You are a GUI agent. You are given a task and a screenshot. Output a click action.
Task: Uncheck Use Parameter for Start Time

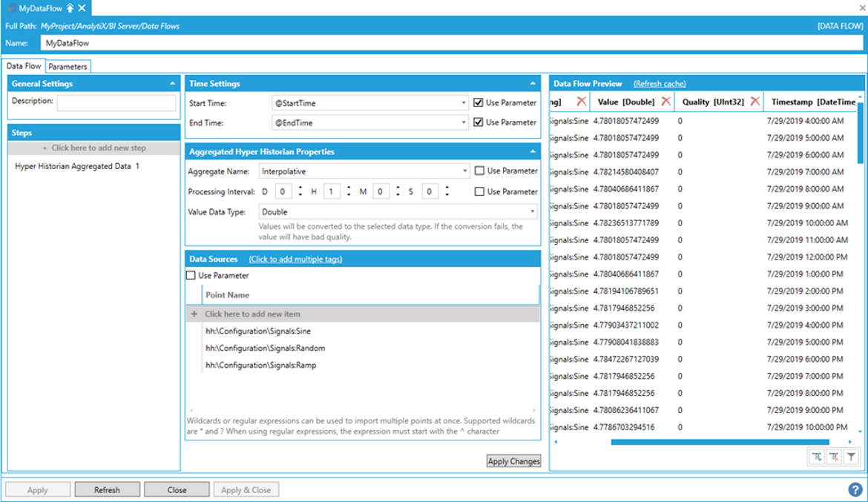tap(479, 103)
